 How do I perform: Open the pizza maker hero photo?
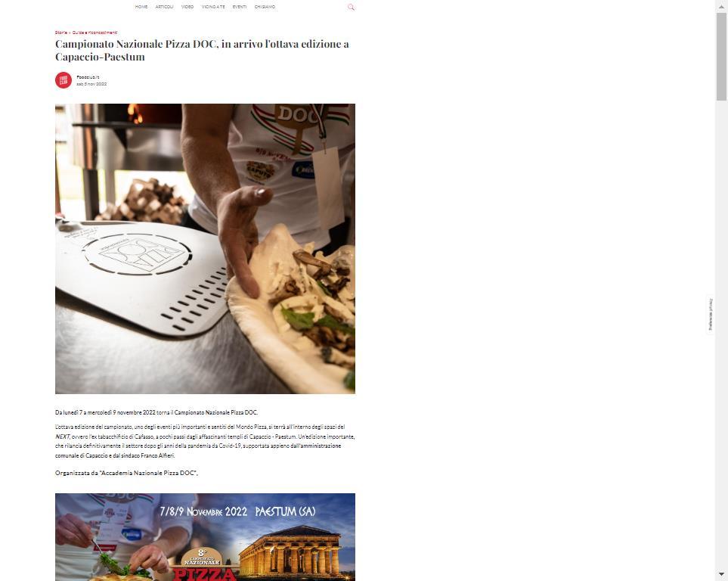pos(205,249)
